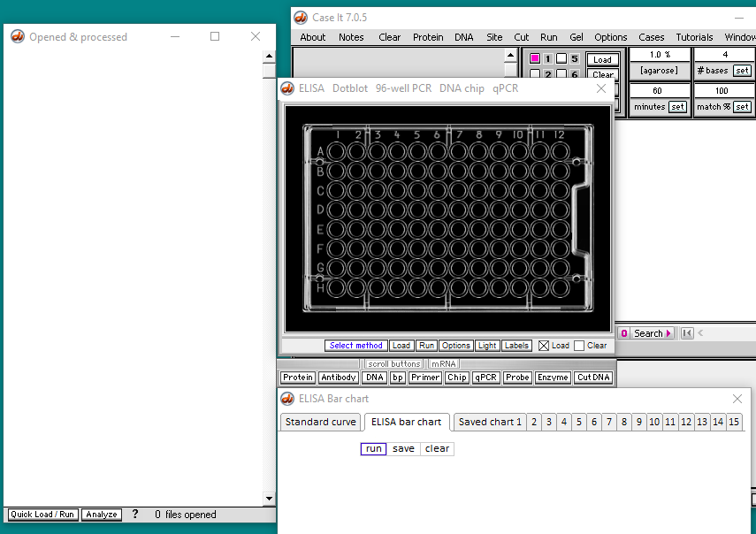Click the question mark help icon
This screenshot has width=756, height=534.
tap(135, 515)
